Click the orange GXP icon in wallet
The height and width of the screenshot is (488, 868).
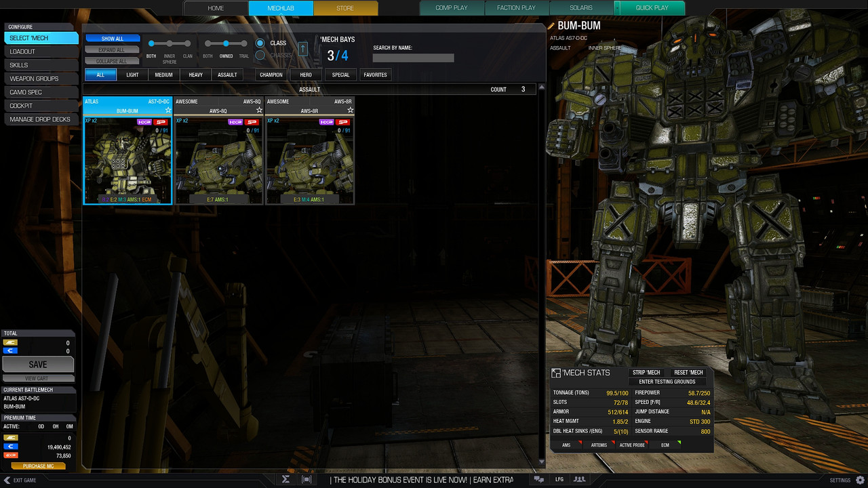(11, 456)
